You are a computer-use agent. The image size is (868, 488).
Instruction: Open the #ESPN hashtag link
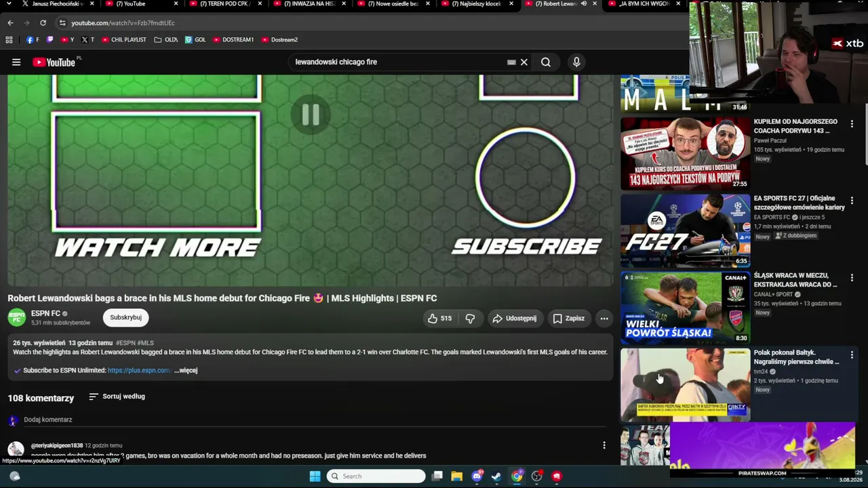point(125,343)
